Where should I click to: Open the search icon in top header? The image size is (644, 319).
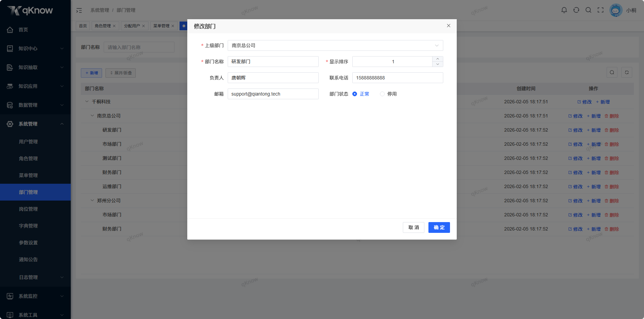(x=588, y=10)
